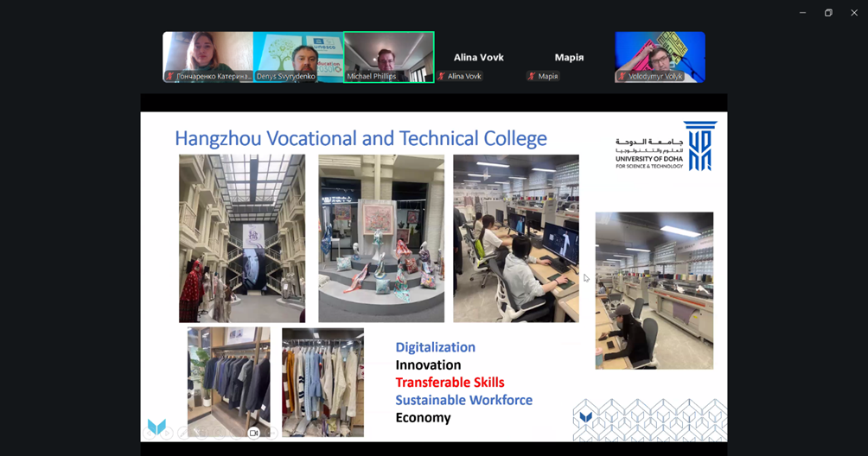868x456 pixels.
Task: Click the atrium building photo on slide
Action: pyautogui.click(x=242, y=238)
